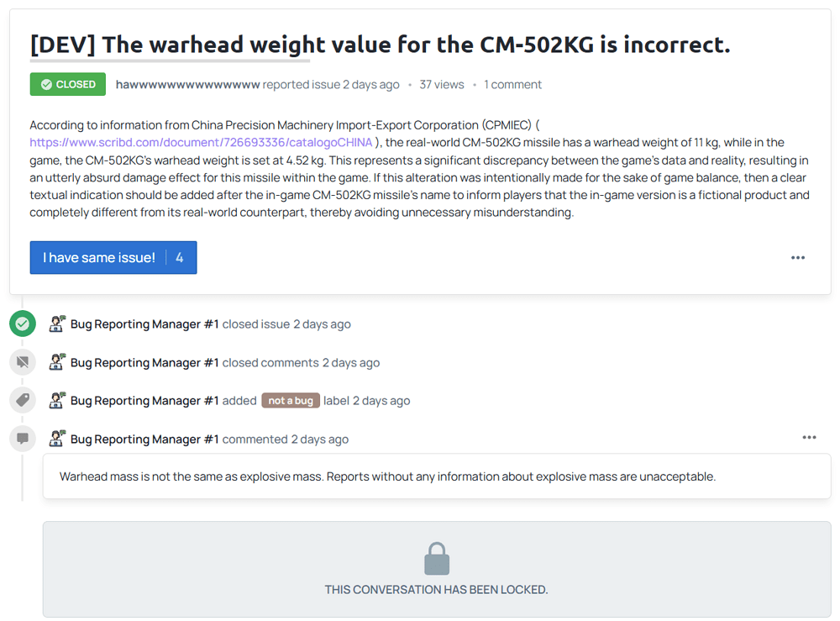Click the green closed-issue checkmark timeline icon
Screen dimensions: 840x621
click(23, 324)
